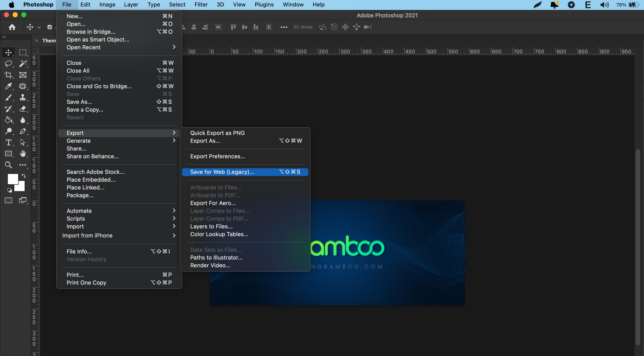
Task: Pick the Eyedropper tool
Action: click(8, 86)
